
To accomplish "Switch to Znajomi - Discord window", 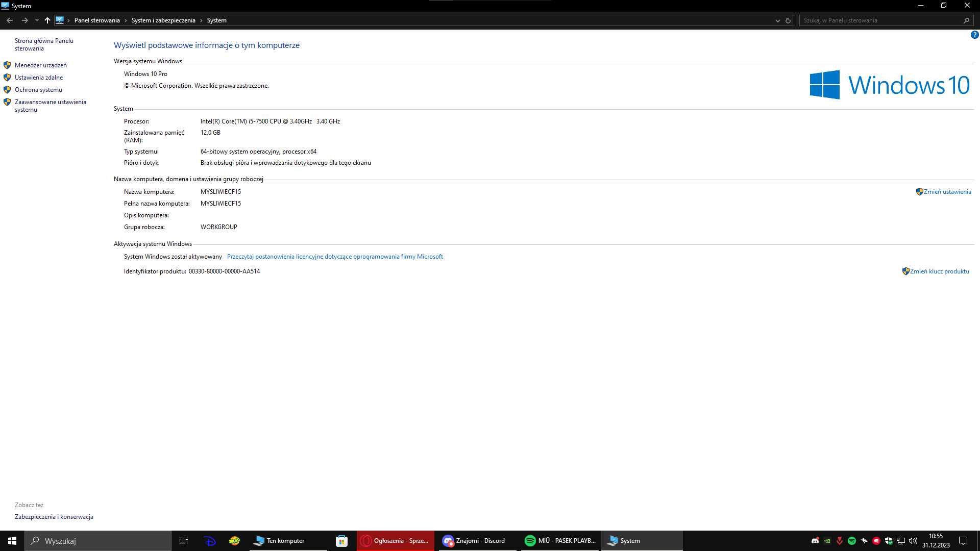I will (478, 541).
